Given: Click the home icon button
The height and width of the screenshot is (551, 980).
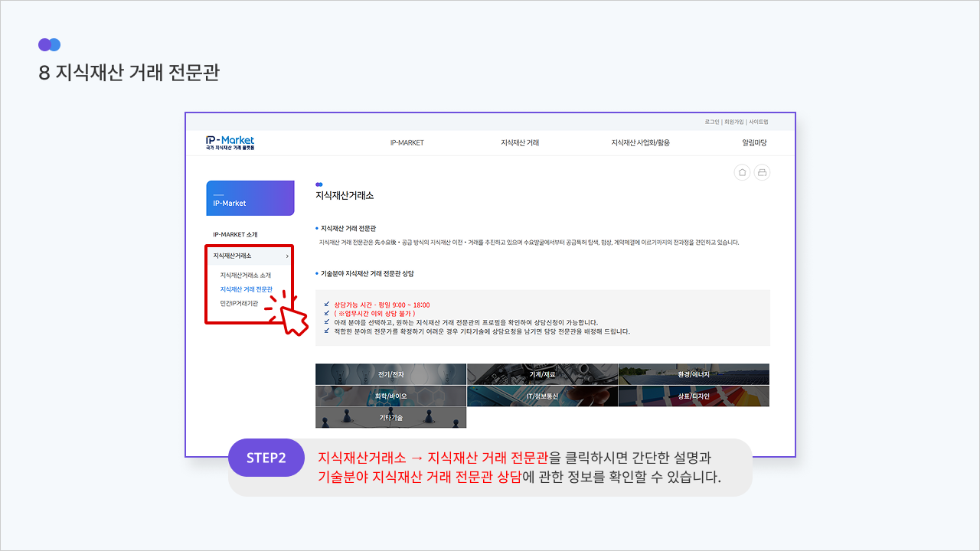Looking at the screenshot, I should (742, 172).
